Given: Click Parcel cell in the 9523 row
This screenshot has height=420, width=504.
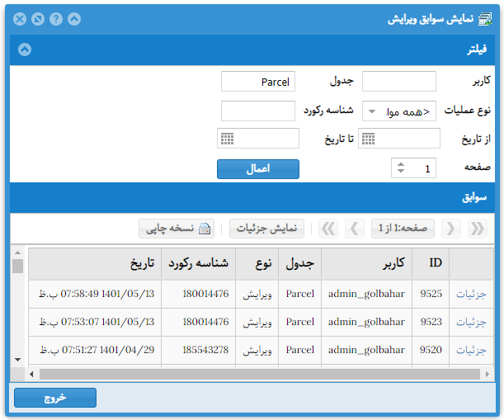Looking at the screenshot, I should click(300, 322).
